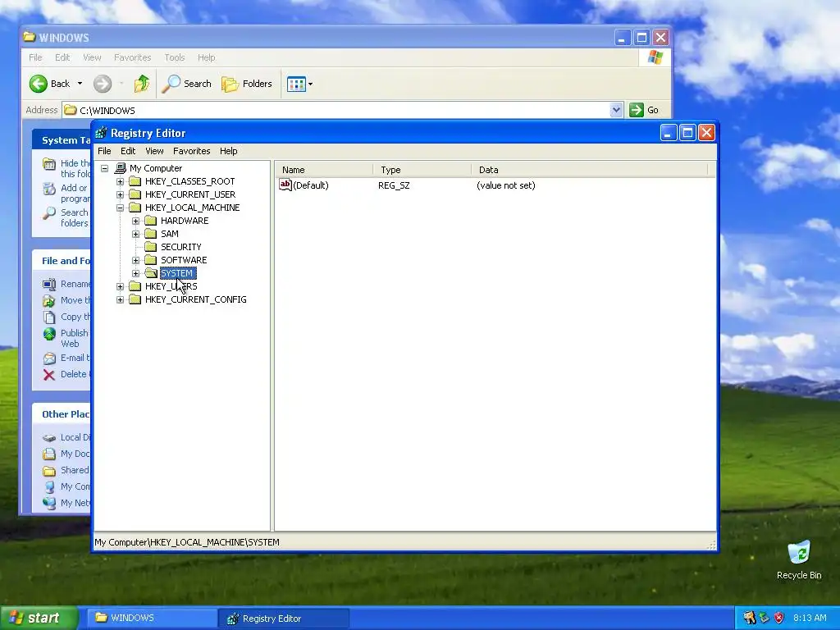840x630 pixels.
Task: Click the (Default) string value icon
Action: point(285,185)
